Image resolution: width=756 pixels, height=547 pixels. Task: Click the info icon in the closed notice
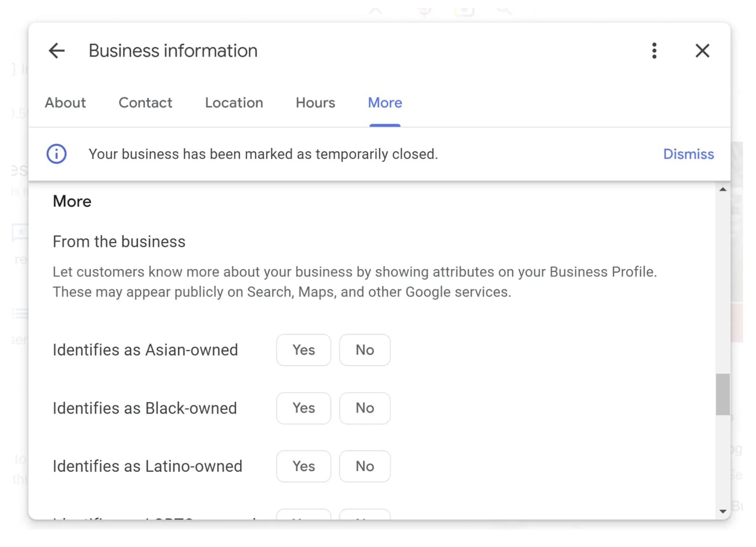56,154
